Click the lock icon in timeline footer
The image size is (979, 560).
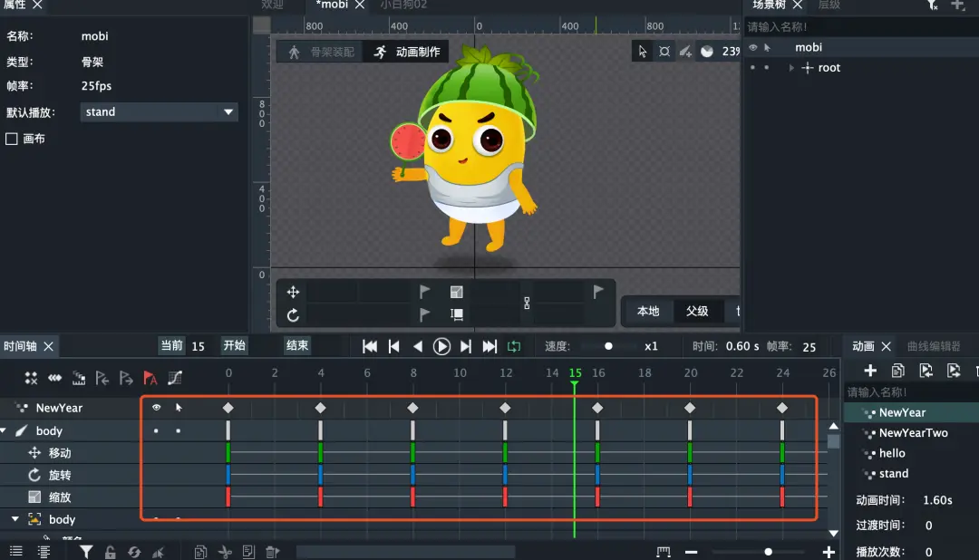click(110, 552)
